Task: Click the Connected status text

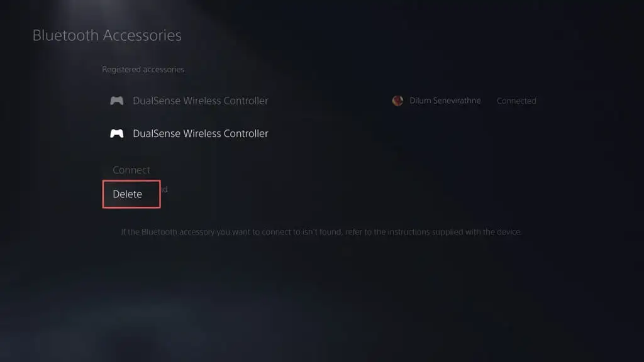Action: point(516,101)
